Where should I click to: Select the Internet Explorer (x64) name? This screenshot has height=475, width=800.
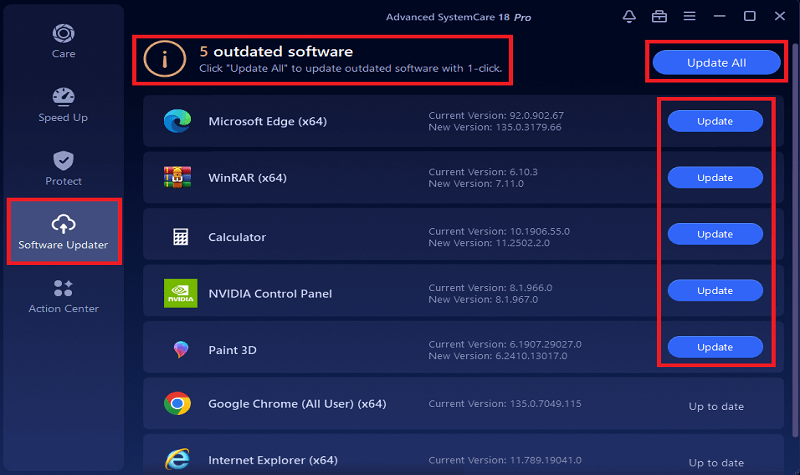point(273,460)
